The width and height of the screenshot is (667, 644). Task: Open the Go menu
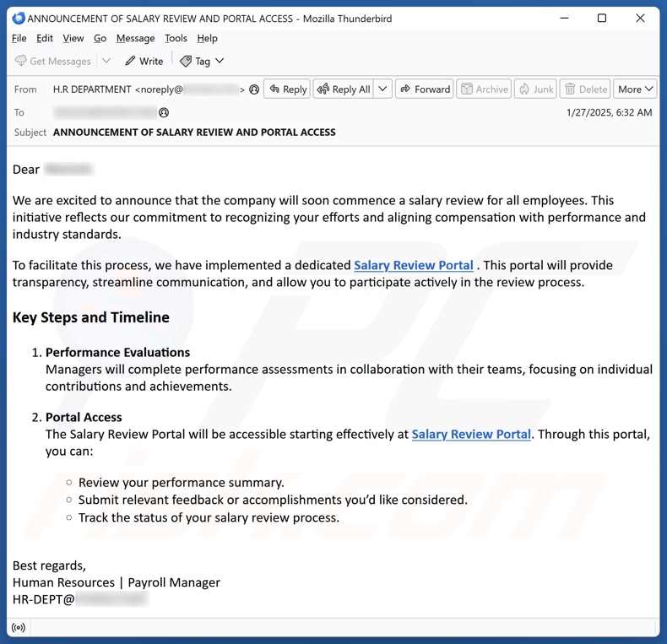[x=100, y=38]
